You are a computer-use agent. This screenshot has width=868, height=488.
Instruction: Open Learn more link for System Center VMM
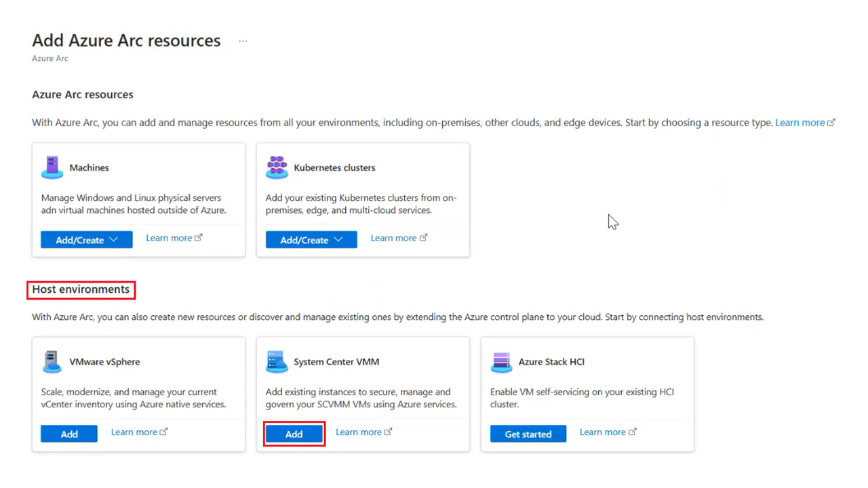point(358,432)
